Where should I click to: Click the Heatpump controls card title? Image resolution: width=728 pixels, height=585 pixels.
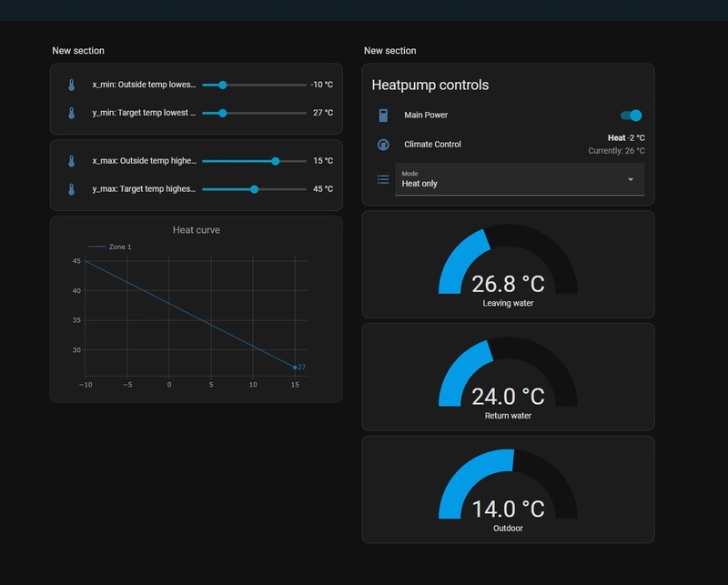[430, 85]
